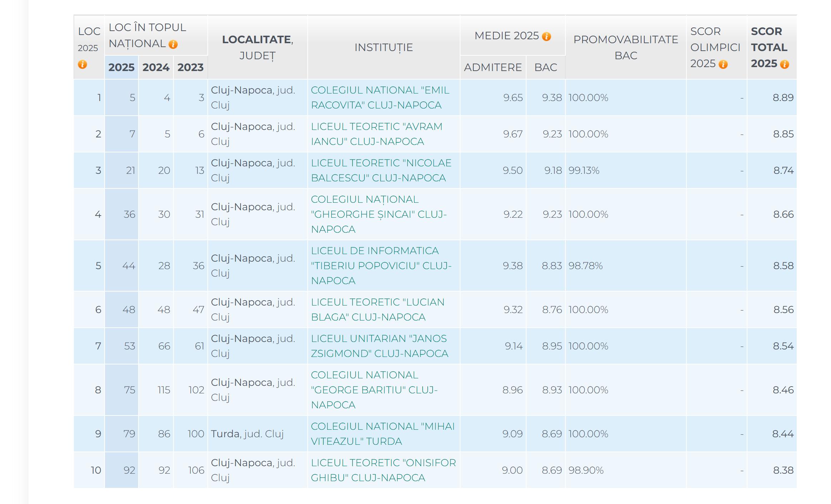The height and width of the screenshot is (504, 831).
Task: Open Colegiul National "George Baritiu" link
Action: pyautogui.click(x=374, y=390)
